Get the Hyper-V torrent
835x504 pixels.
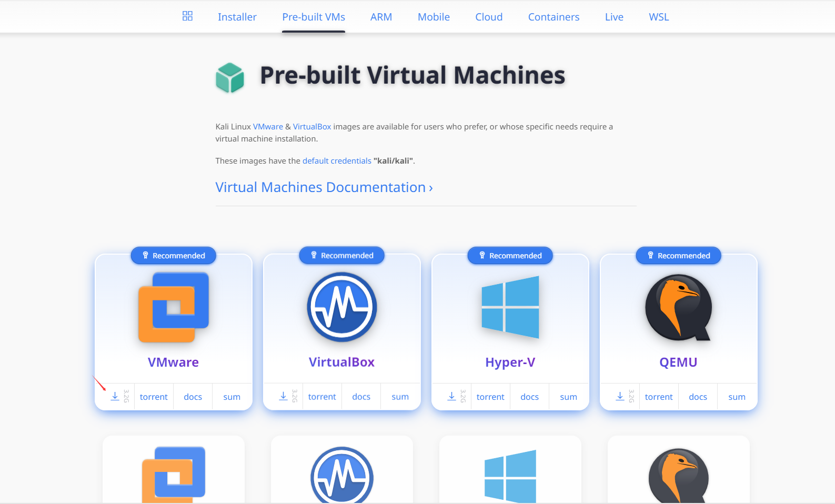(x=490, y=397)
